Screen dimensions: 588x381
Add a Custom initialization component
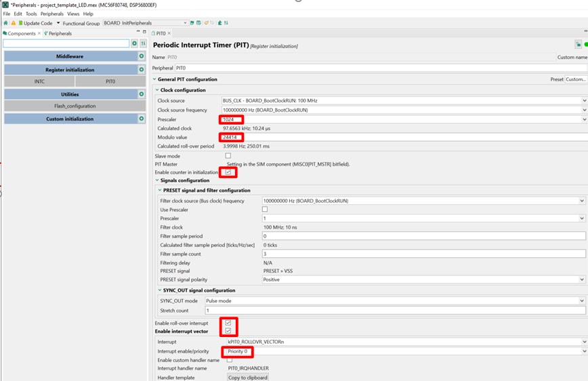pyautogui.click(x=142, y=119)
